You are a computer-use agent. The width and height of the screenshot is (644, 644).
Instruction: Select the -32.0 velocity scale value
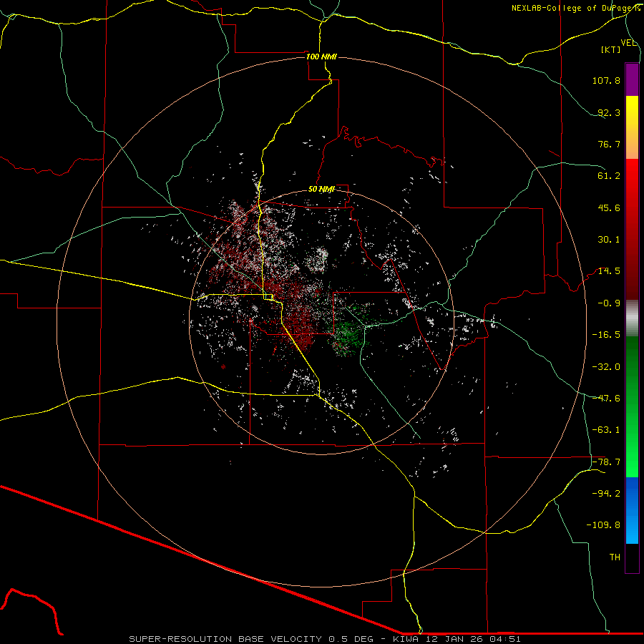tap(606, 367)
